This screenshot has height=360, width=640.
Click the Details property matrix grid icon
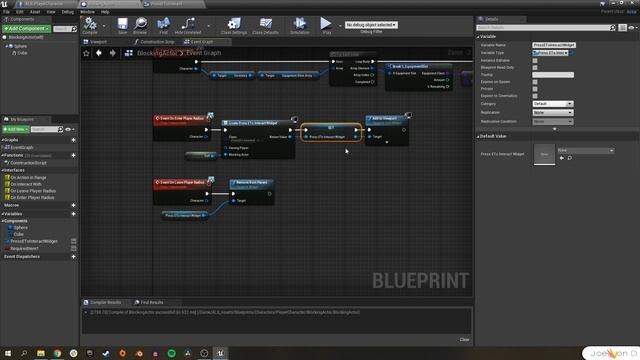click(x=622, y=28)
